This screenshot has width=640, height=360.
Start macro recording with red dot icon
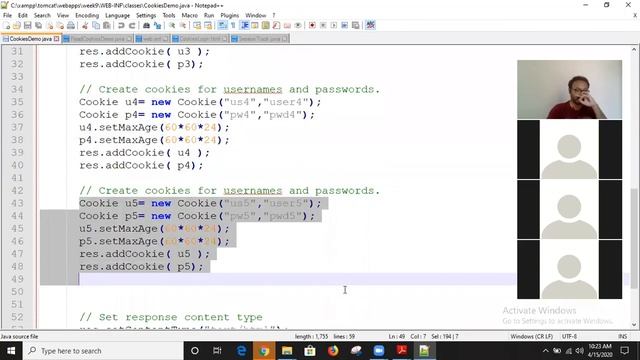pyautogui.click(x=312, y=25)
